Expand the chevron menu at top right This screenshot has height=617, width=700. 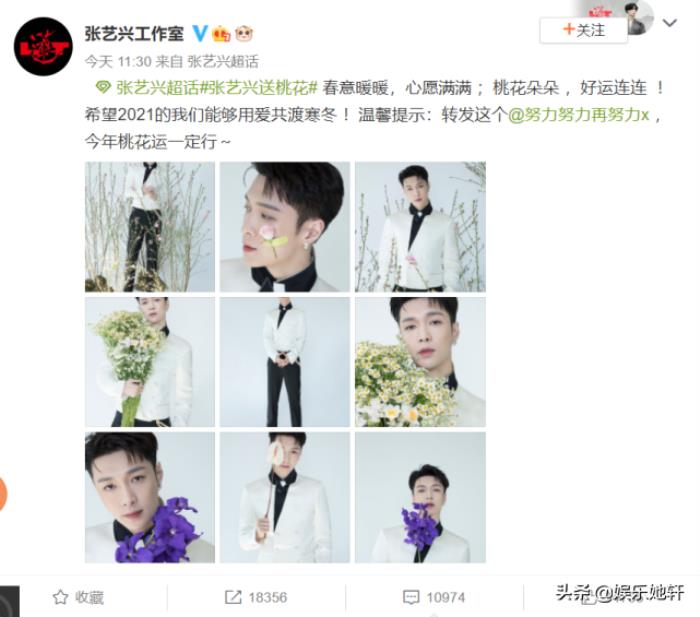[670, 22]
